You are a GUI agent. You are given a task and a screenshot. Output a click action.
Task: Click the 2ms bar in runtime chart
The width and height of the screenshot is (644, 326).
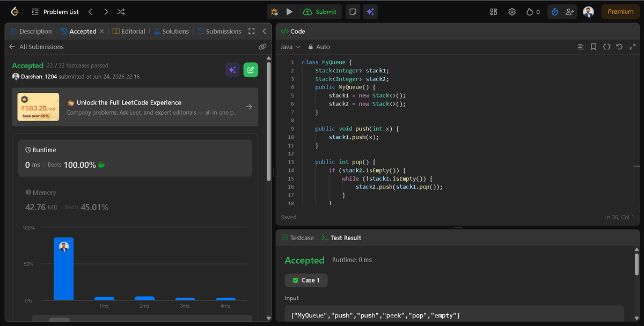tap(144, 298)
